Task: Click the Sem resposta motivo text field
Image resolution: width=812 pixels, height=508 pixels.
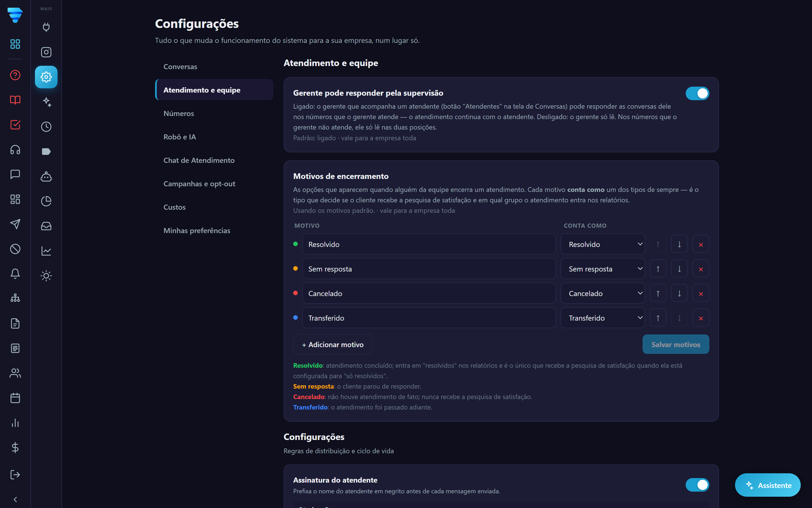Action: pos(429,269)
